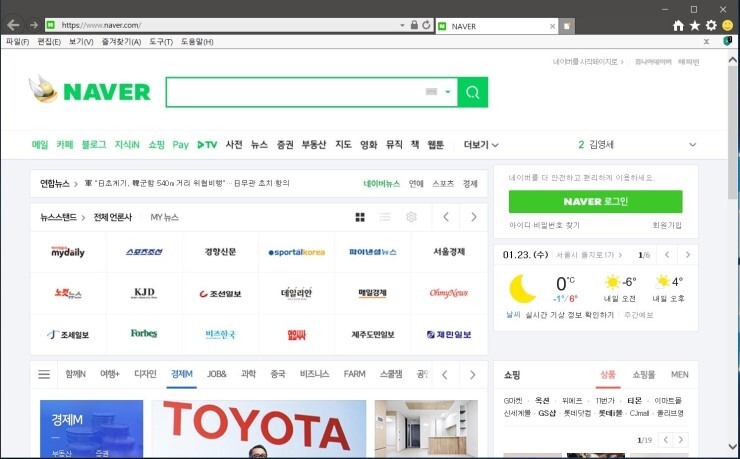Click the 회원가입 sign-up link
This screenshot has height=459, width=740.
click(x=667, y=225)
